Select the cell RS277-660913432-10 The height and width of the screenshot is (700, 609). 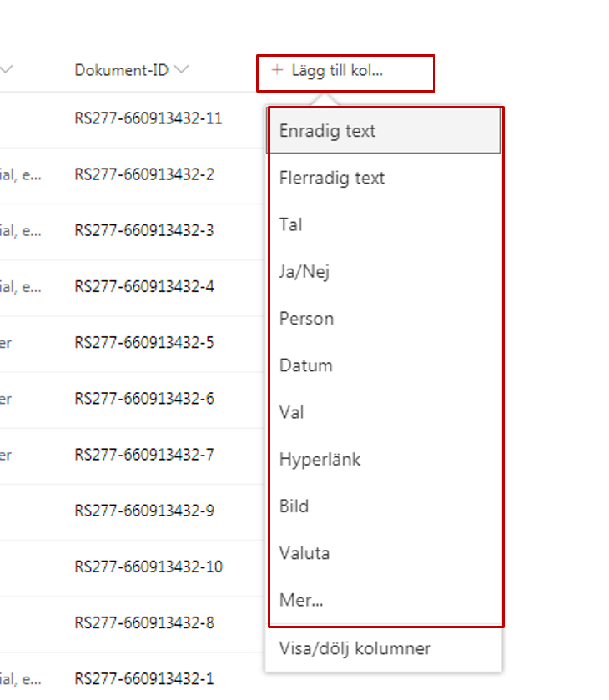(x=148, y=567)
